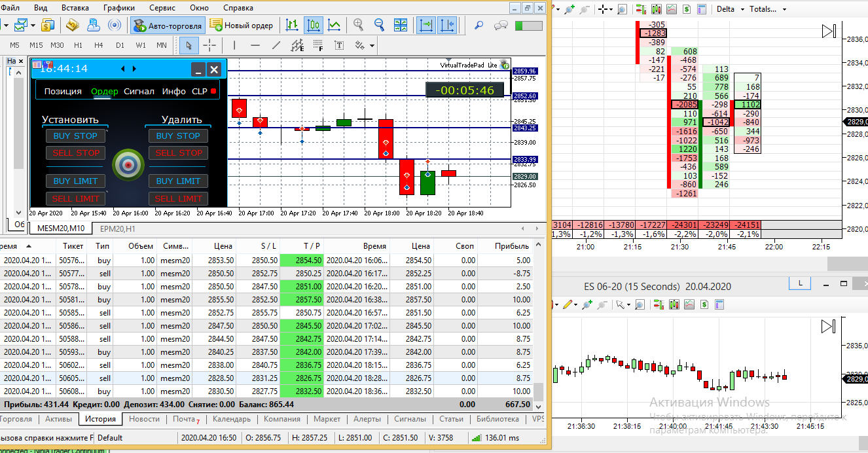This screenshot has width=868, height=453.
Task: Zoom in on the MetaTrader chart
Action: [x=358, y=26]
